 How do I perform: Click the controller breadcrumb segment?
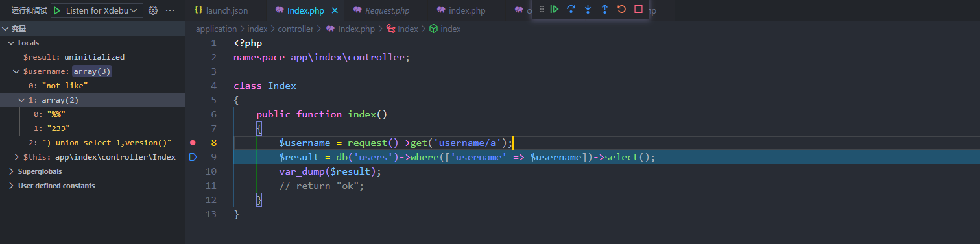(296, 29)
